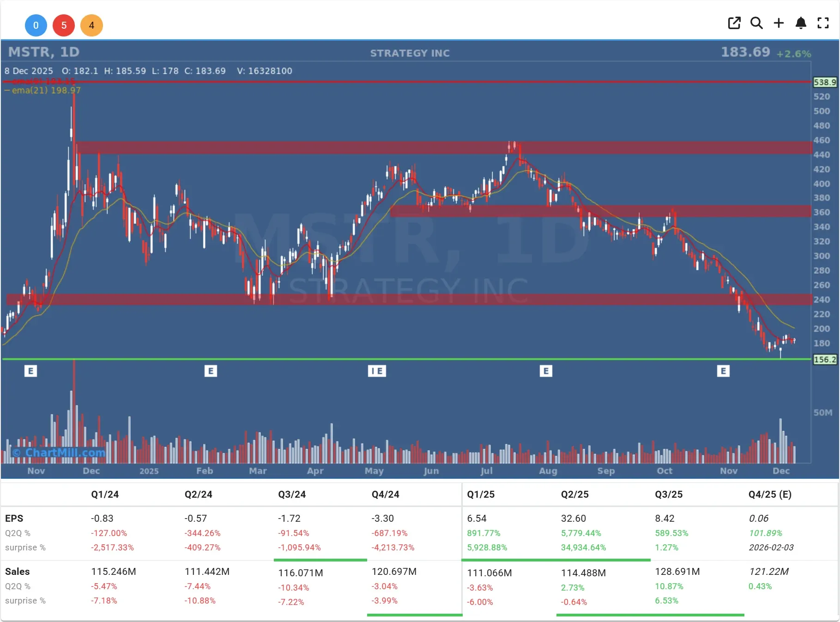Screen dimensions: 840x622
Task: Click the earnings 'E' marker under March
Action: [x=211, y=371]
